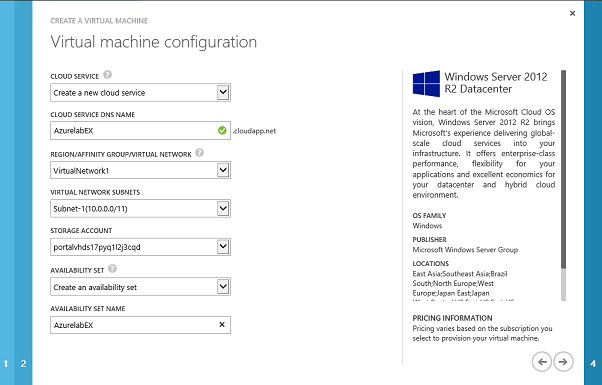This screenshot has width=602, height=385.
Task: Jump to wizard step 2
Action: 23,364
